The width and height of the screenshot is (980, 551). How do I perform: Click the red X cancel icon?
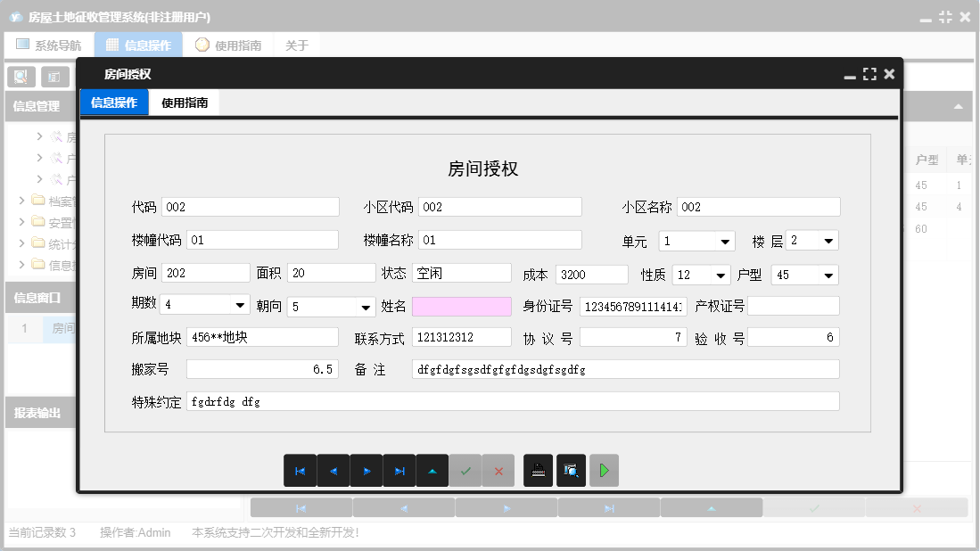click(x=498, y=470)
